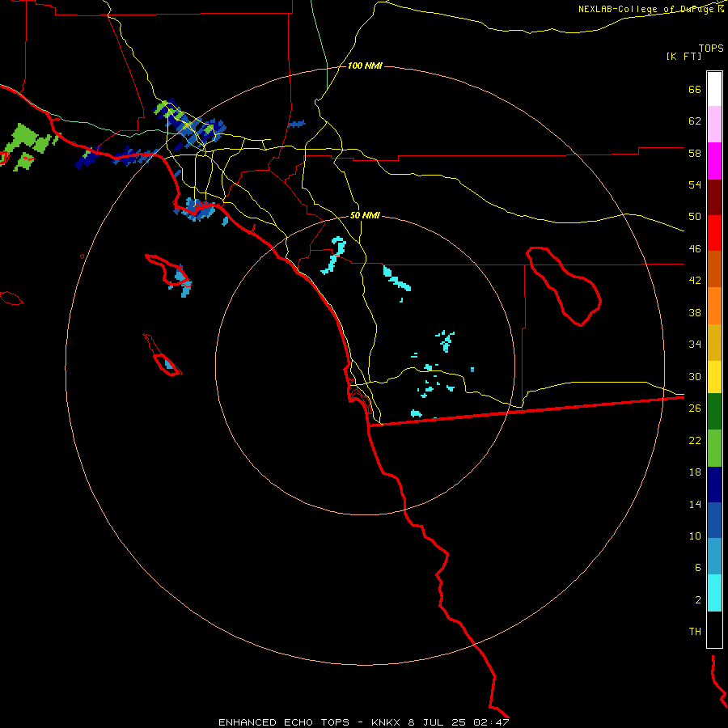Select the '[K FT]' units label
The height and width of the screenshot is (728, 728).
pos(684,56)
